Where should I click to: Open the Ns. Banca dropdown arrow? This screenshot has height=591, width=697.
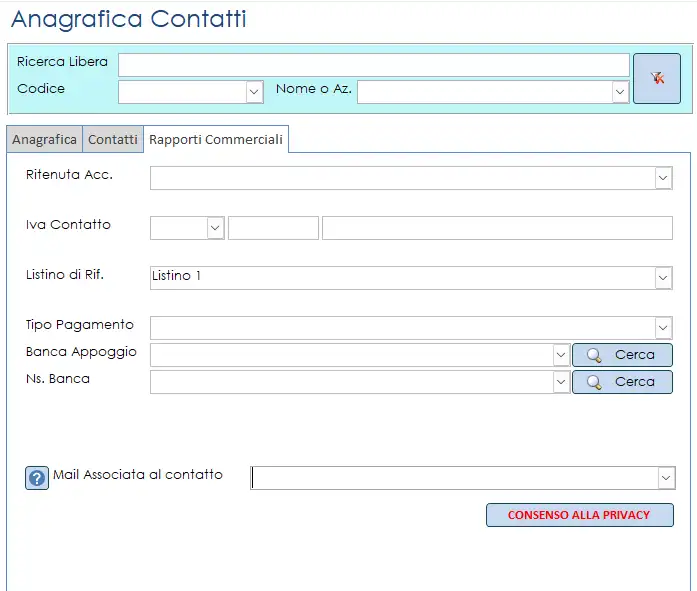coord(561,382)
